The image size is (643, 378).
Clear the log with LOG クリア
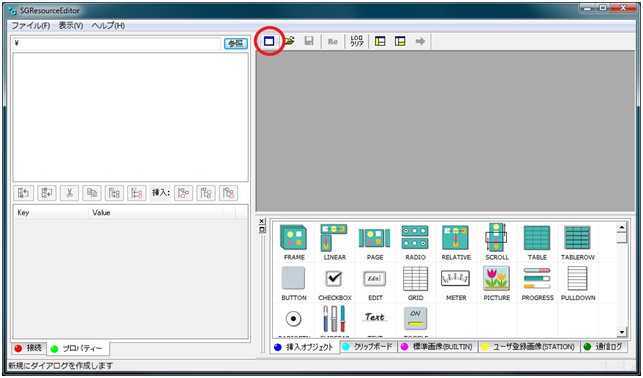[357, 41]
